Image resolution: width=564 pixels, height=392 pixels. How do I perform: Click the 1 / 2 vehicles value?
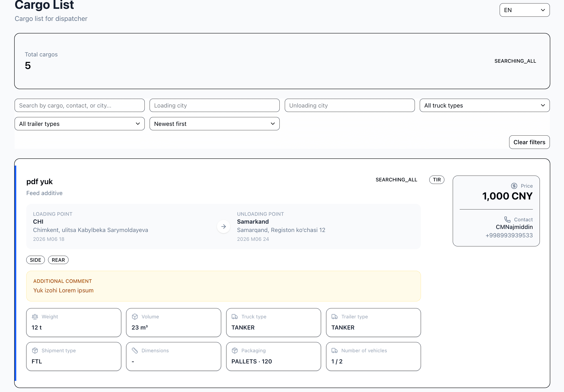coord(337,361)
